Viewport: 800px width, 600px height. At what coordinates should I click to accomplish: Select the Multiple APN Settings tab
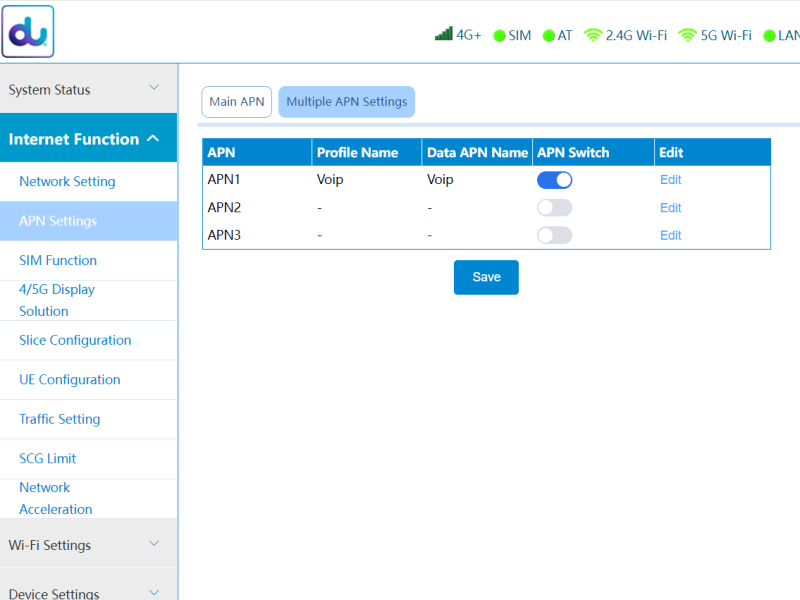346,102
